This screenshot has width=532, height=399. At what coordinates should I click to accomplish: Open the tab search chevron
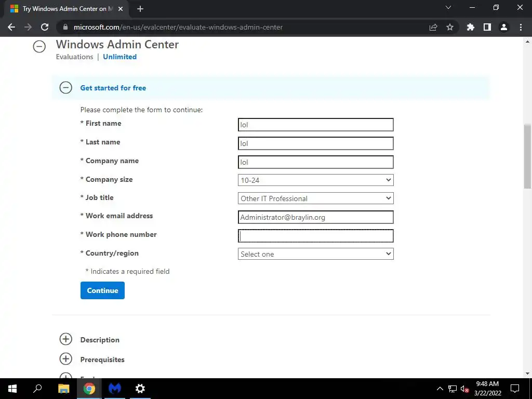click(448, 7)
